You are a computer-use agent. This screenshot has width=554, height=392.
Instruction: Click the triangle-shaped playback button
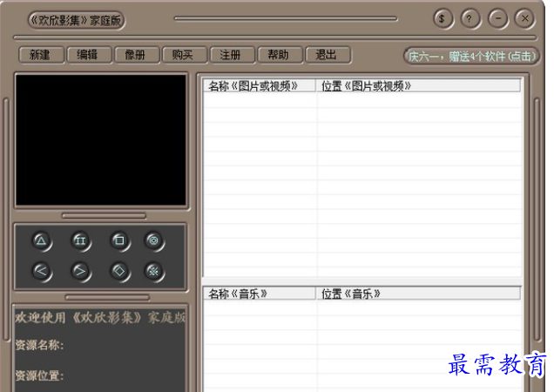point(42,241)
